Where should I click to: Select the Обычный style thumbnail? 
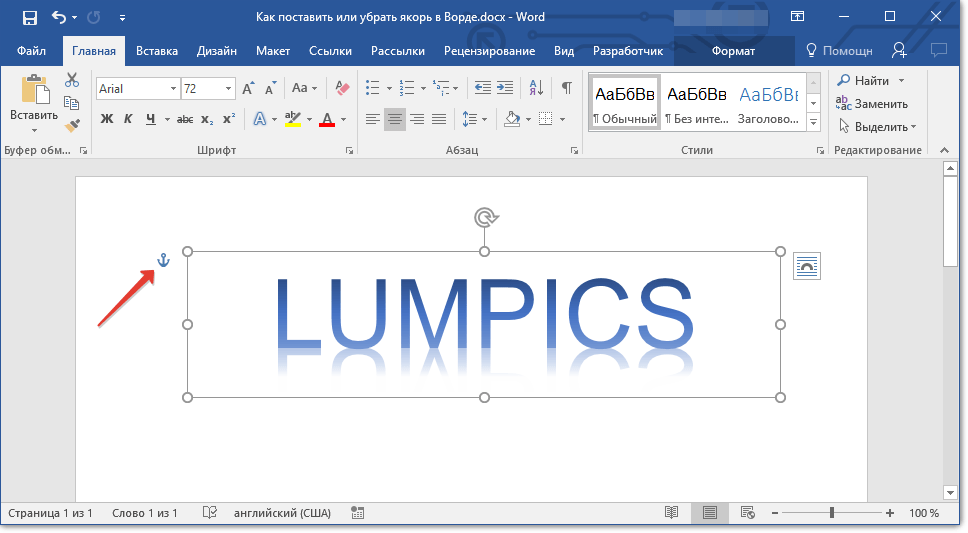tap(625, 103)
